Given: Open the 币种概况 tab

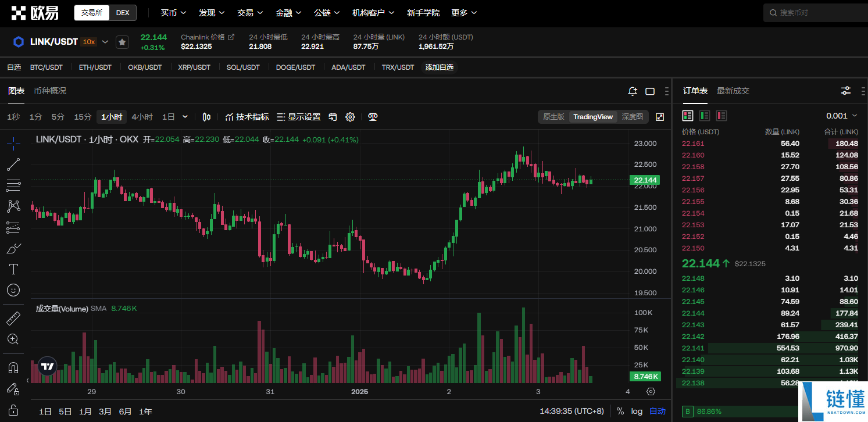Looking at the screenshot, I should click(50, 91).
